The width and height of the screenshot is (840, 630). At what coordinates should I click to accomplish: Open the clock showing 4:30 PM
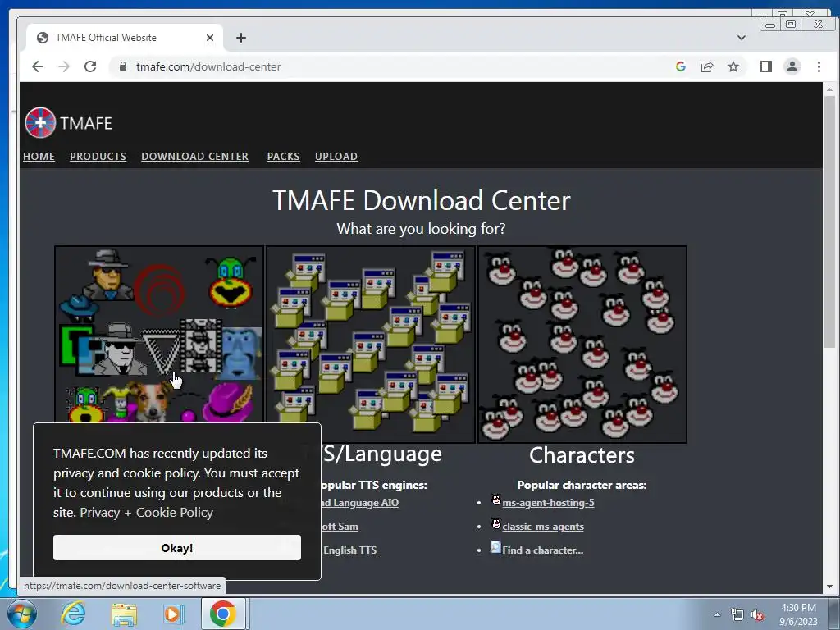(x=798, y=614)
